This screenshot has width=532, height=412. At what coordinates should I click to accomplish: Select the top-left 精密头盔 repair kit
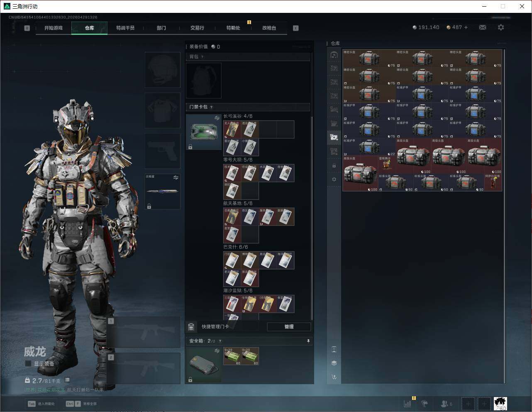pyautogui.click(x=369, y=59)
